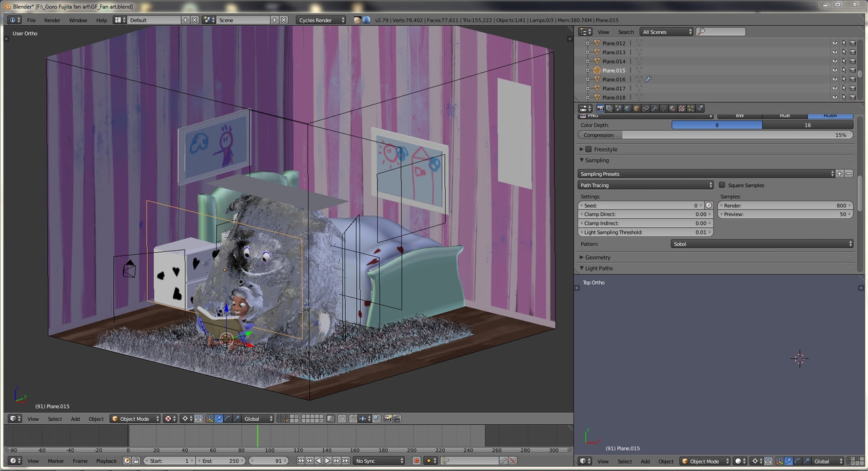Enable the Freestyle checkbox
868x471 pixels.
589,149
